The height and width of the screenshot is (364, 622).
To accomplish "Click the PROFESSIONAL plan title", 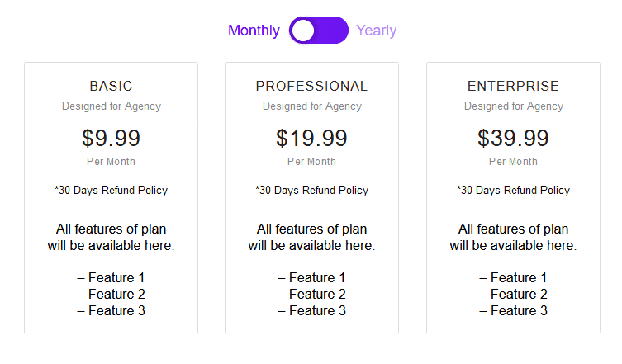I will click(x=311, y=86).
